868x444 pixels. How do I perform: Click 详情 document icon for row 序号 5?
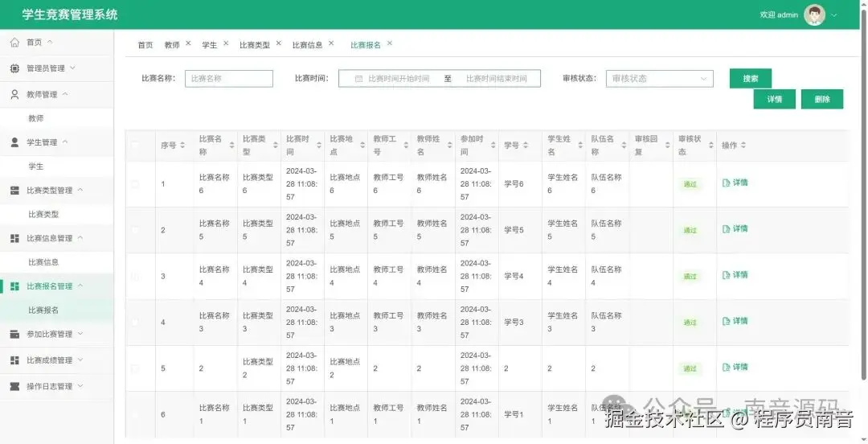(x=727, y=367)
